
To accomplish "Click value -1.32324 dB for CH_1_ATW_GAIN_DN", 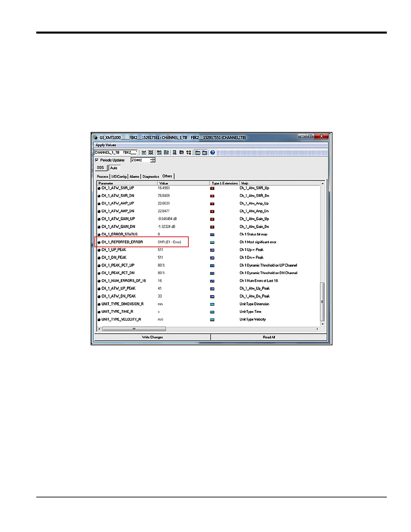I will [x=167, y=227].
